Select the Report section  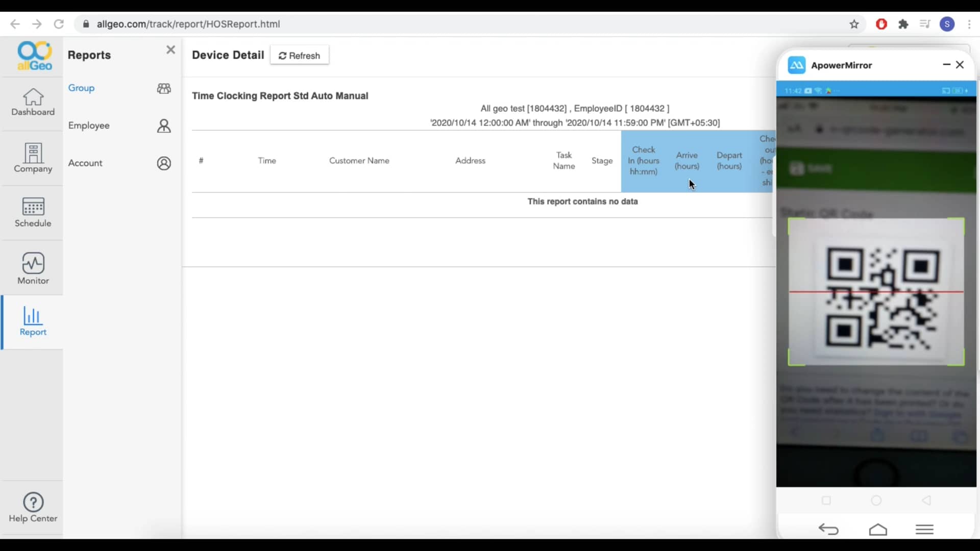pyautogui.click(x=33, y=321)
